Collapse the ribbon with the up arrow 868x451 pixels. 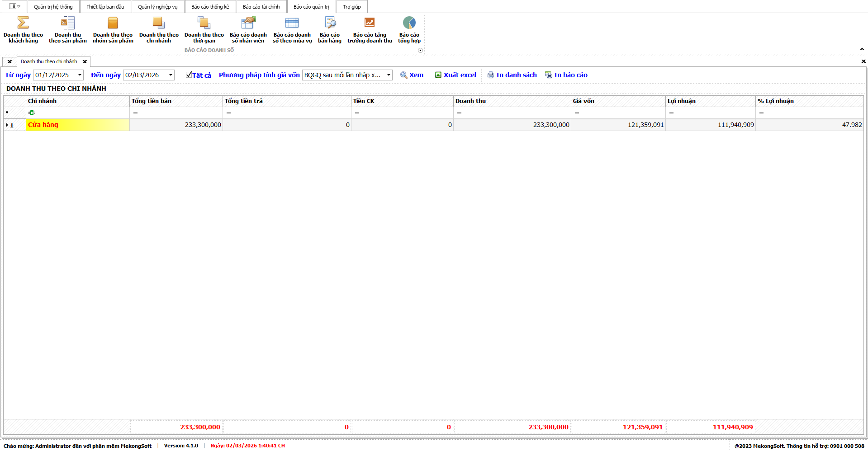tap(862, 49)
